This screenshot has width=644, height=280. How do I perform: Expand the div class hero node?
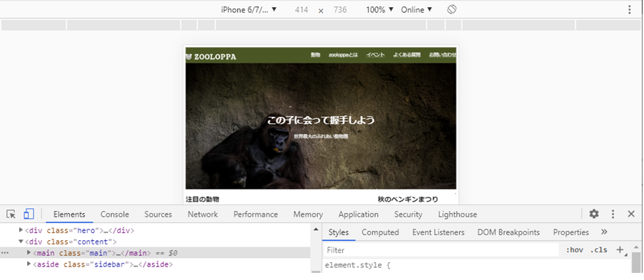(x=21, y=230)
